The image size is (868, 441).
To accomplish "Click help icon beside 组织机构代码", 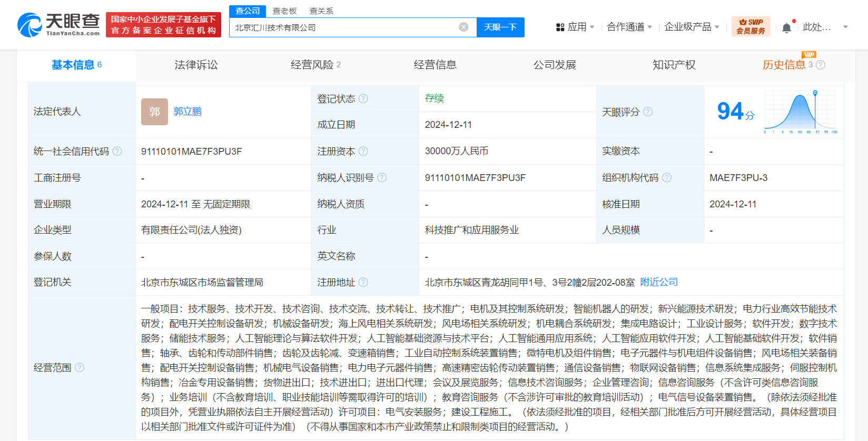I will (x=667, y=178).
